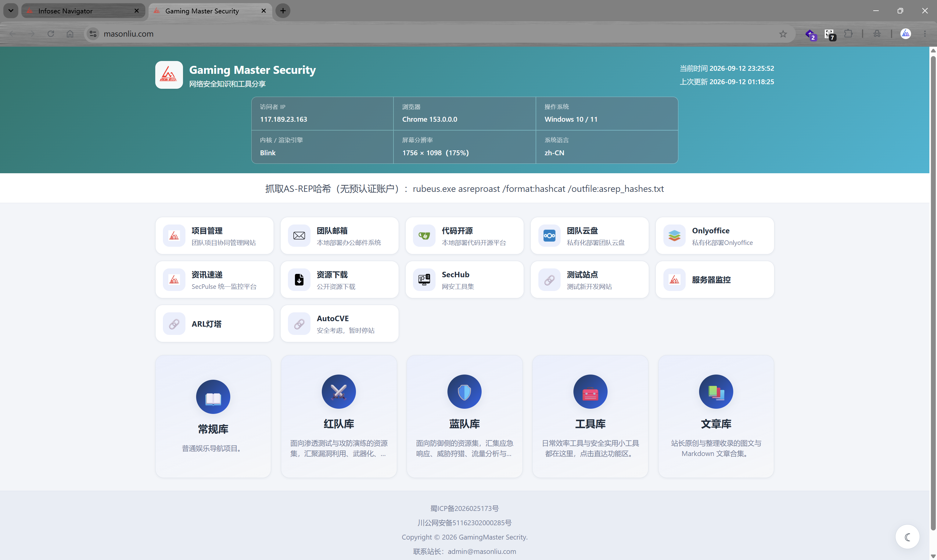Expand the tab search dropdown

(x=11, y=11)
